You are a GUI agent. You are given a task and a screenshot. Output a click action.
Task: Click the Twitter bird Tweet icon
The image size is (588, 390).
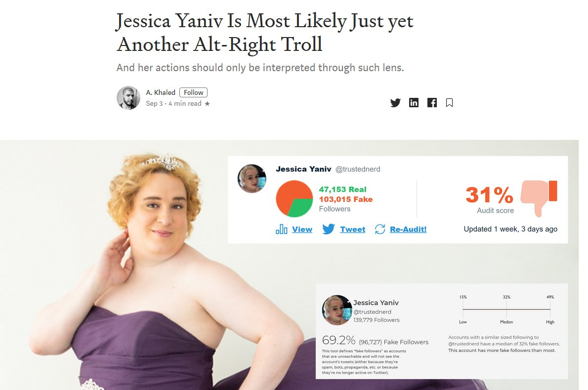click(x=329, y=229)
